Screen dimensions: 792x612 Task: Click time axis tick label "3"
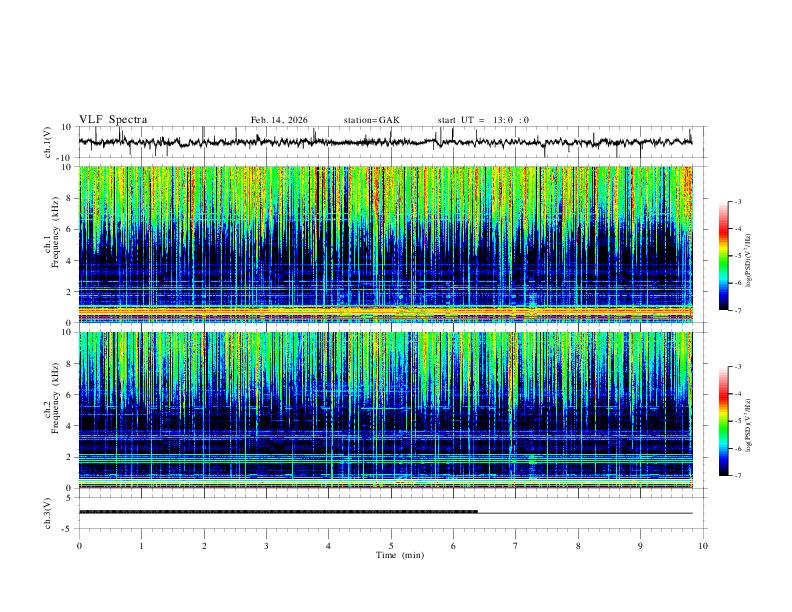(x=266, y=546)
